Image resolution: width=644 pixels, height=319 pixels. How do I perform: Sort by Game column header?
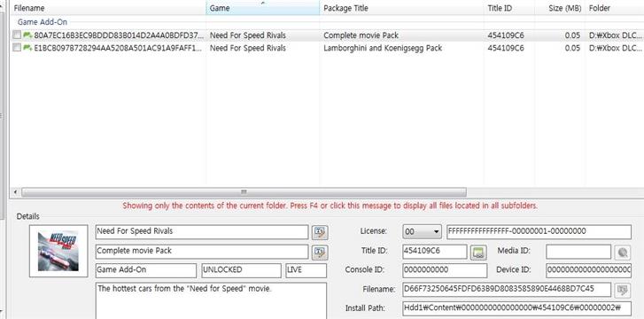263,8
